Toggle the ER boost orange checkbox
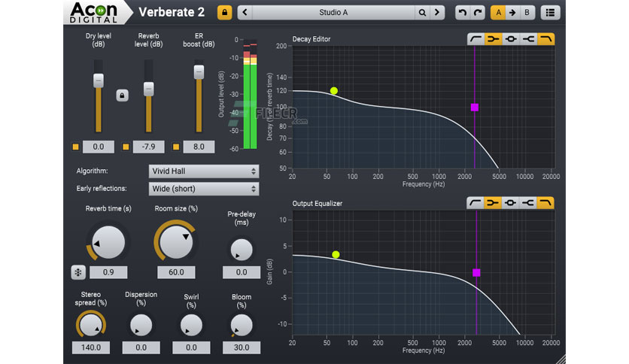 tap(176, 147)
